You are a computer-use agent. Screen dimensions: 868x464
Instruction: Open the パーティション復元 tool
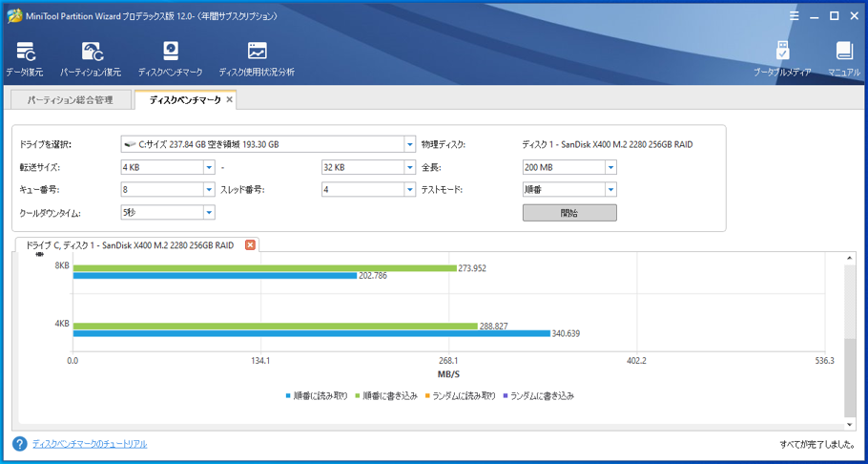91,59
